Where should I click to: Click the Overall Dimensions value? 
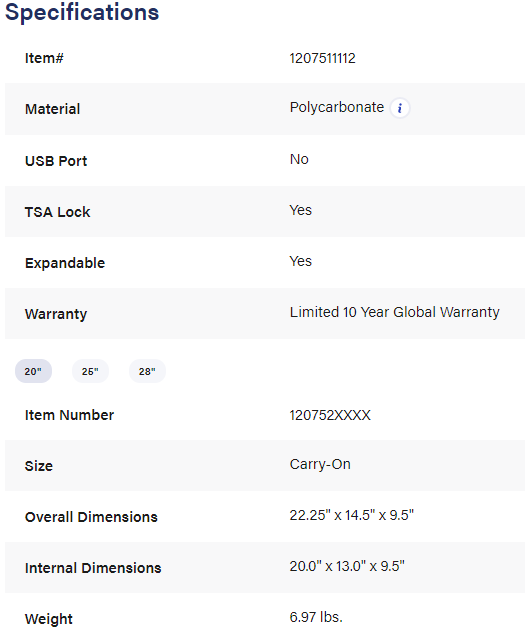351,515
